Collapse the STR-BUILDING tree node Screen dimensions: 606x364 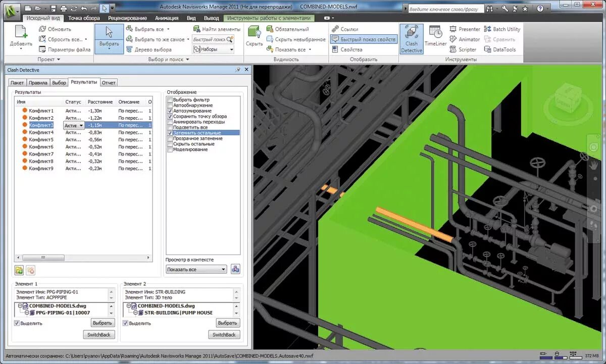click(x=135, y=313)
